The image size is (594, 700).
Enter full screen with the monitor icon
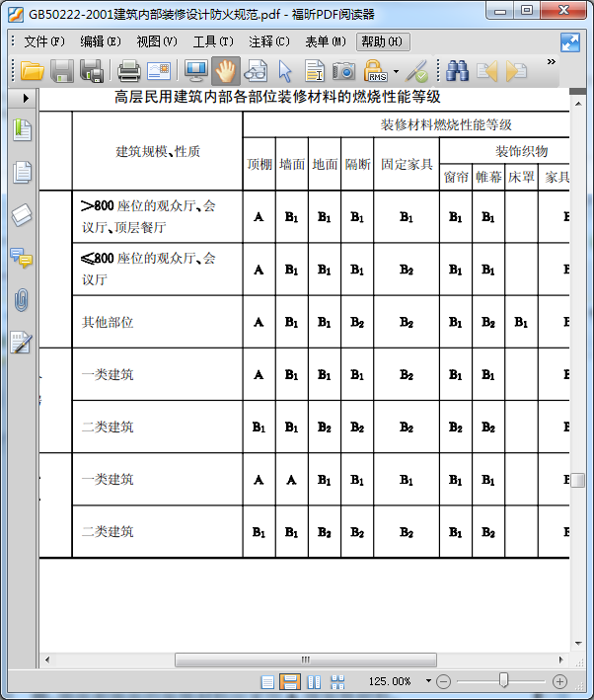(x=196, y=71)
